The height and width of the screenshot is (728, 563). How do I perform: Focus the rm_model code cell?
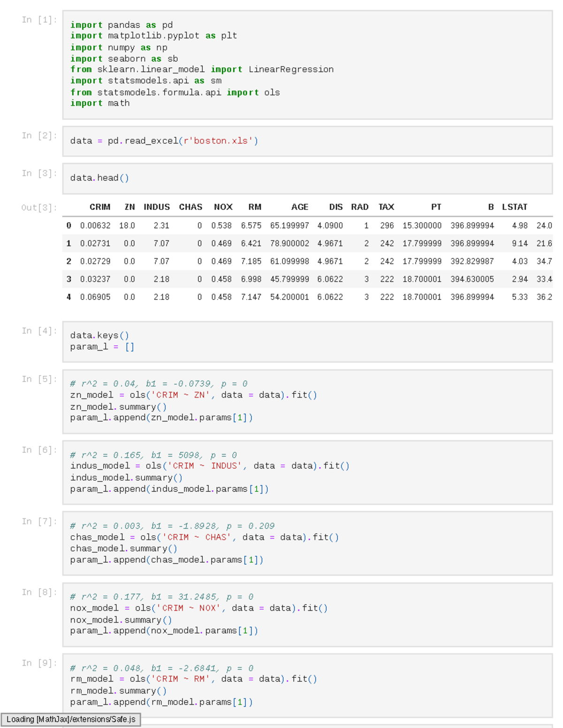tap(307, 685)
